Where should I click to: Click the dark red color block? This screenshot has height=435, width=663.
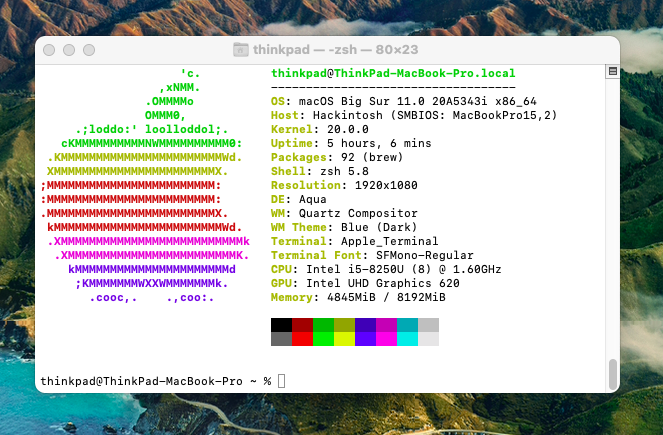pos(302,325)
